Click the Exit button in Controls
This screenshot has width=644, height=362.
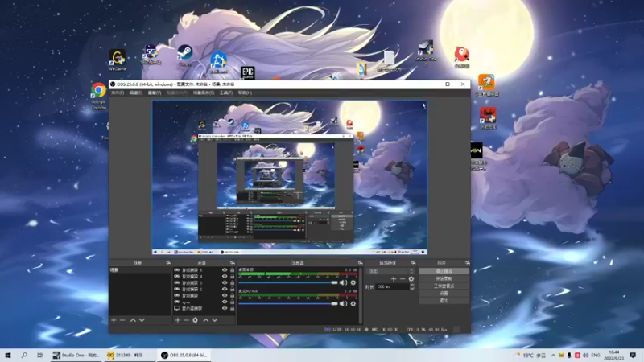pyautogui.click(x=444, y=301)
